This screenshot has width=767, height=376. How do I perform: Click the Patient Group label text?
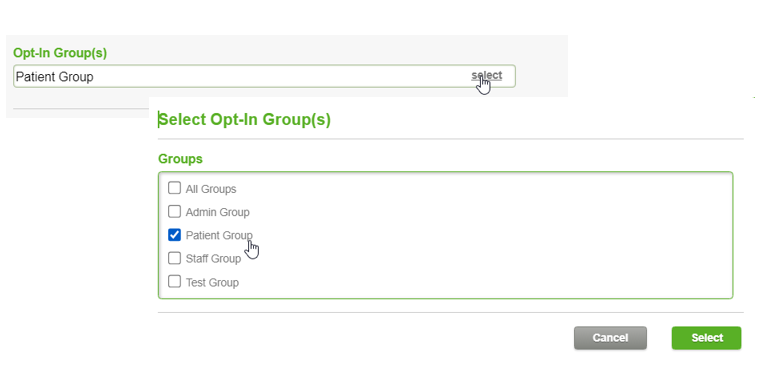pyautogui.click(x=219, y=235)
